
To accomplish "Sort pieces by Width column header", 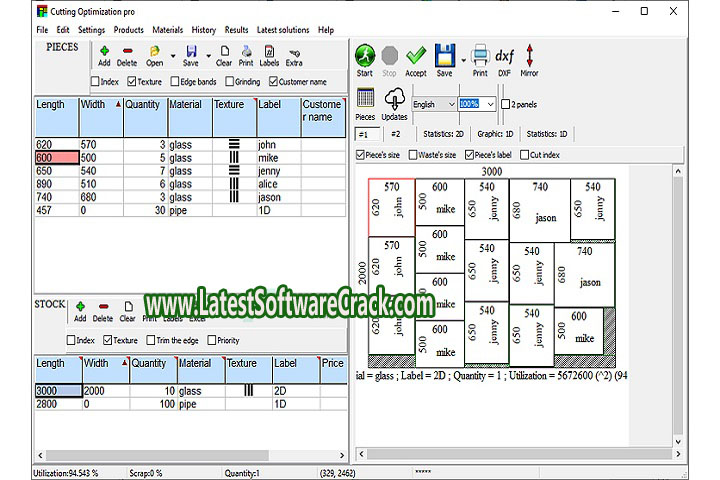I will pyautogui.click(x=101, y=117).
